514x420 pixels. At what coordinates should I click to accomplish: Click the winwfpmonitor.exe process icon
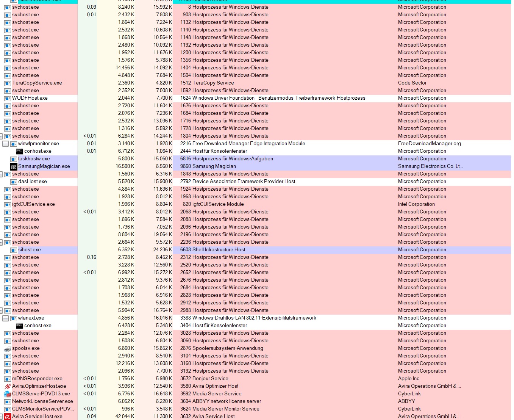[13, 144]
